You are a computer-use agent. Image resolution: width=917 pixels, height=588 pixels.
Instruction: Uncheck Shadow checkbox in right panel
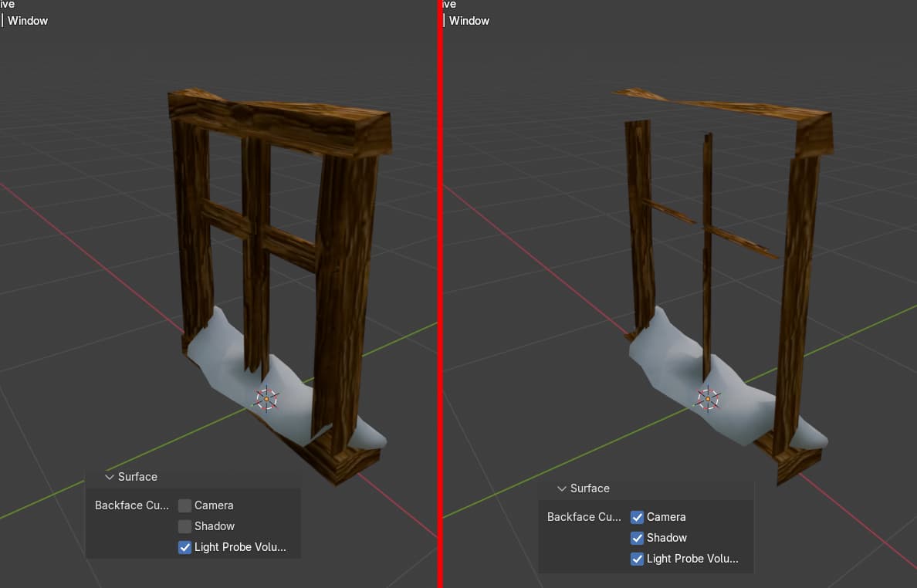(x=638, y=538)
